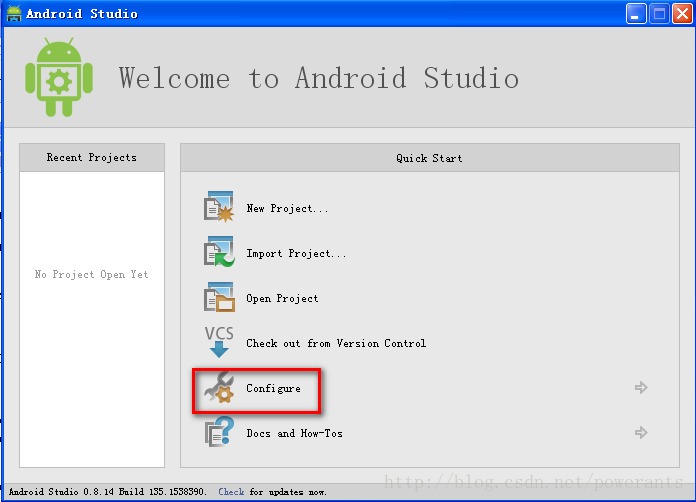Image resolution: width=696 pixels, height=502 pixels.
Task: Click the Recent Projects header
Action: pyautogui.click(x=92, y=158)
